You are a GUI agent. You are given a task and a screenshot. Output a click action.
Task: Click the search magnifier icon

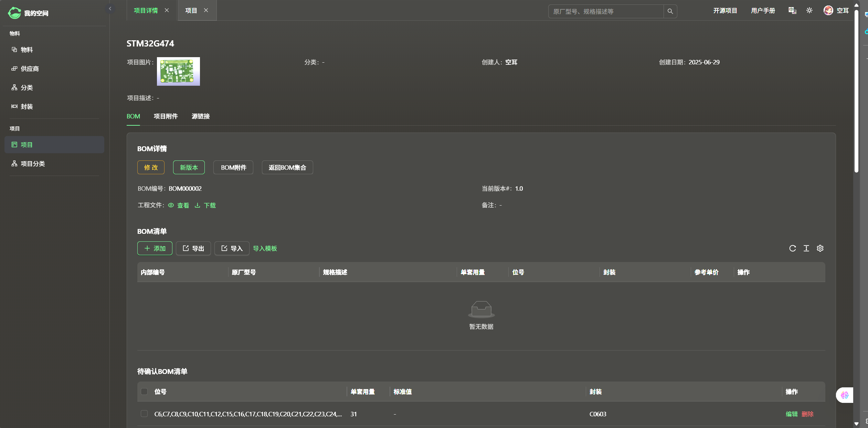[x=670, y=11]
